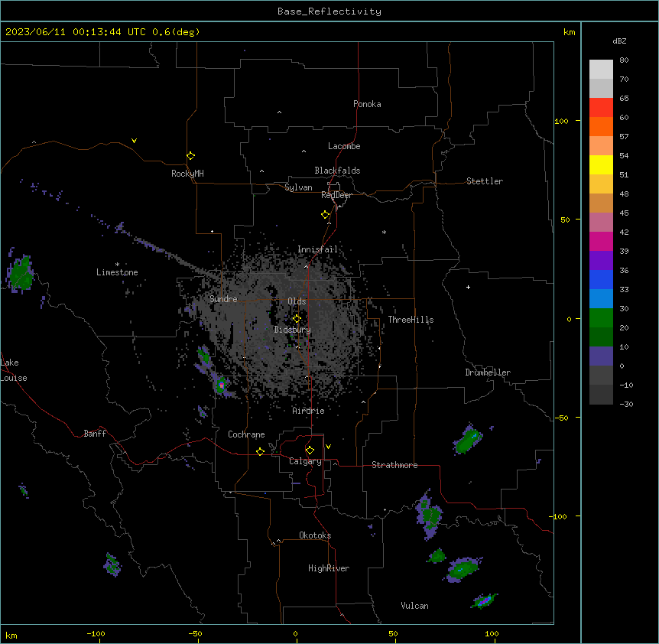Viewport: 659px width, 644px height.
Task: Click the -100 tick label on bottom axis
Action: (96, 633)
